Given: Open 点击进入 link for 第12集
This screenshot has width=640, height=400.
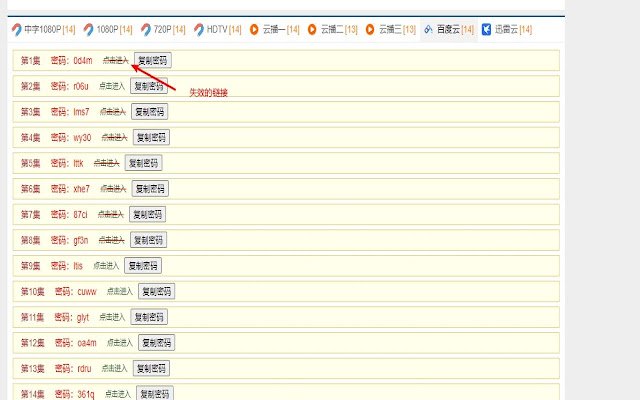Looking at the screenshot, I should (x=120, y=343).
